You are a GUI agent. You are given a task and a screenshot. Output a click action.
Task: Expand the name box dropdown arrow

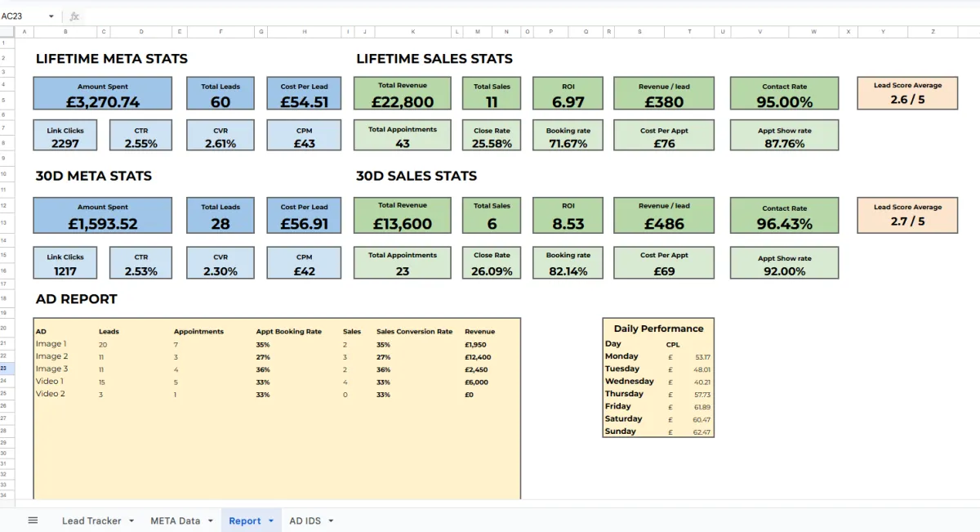[x=51, y=16]
